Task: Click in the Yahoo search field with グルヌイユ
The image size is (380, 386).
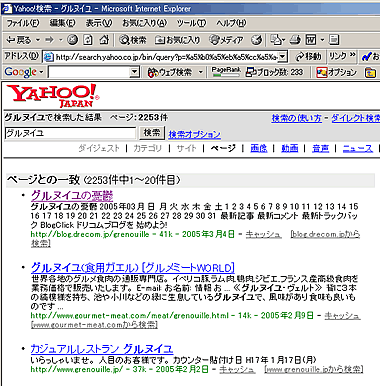Action: coord(71,133)
